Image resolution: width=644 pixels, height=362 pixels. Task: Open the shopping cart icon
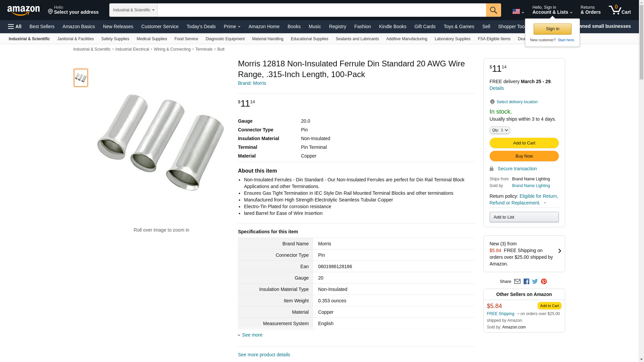click(620, 10)
